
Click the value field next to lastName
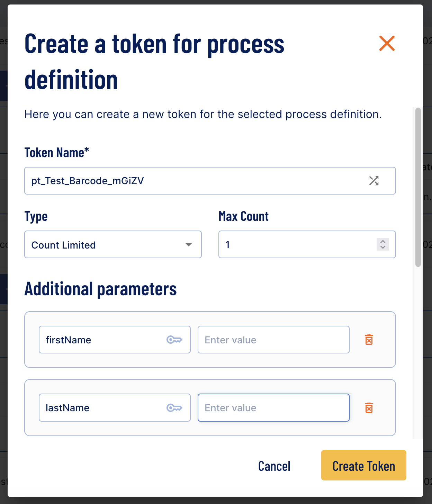273,408
